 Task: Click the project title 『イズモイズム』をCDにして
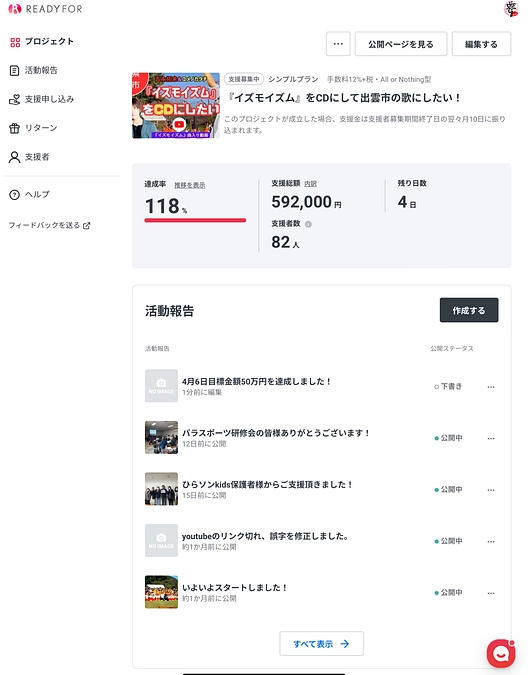point(344,98)
